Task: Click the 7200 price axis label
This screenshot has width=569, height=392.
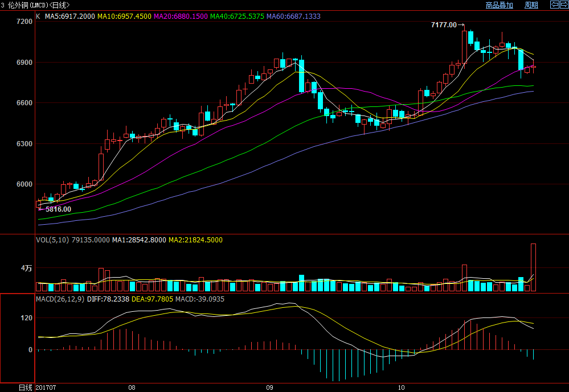Action: coord(24,22)
